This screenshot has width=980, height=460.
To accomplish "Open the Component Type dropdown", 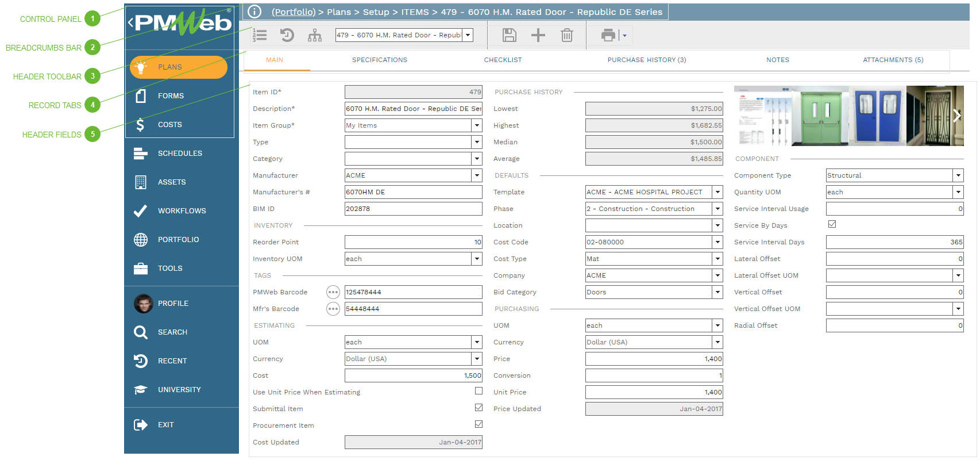I will pos(958,175).
